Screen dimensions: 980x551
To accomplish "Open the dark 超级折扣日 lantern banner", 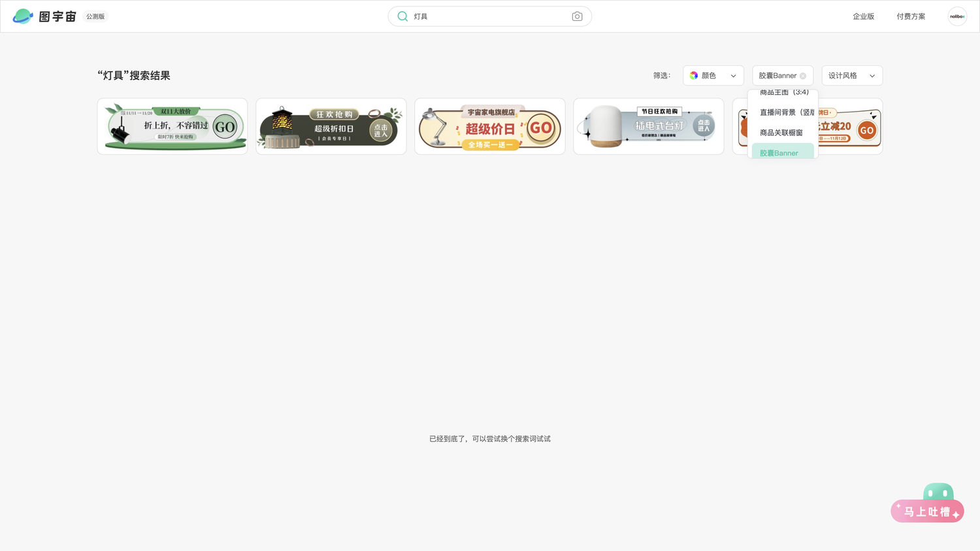I will (331, 127).
